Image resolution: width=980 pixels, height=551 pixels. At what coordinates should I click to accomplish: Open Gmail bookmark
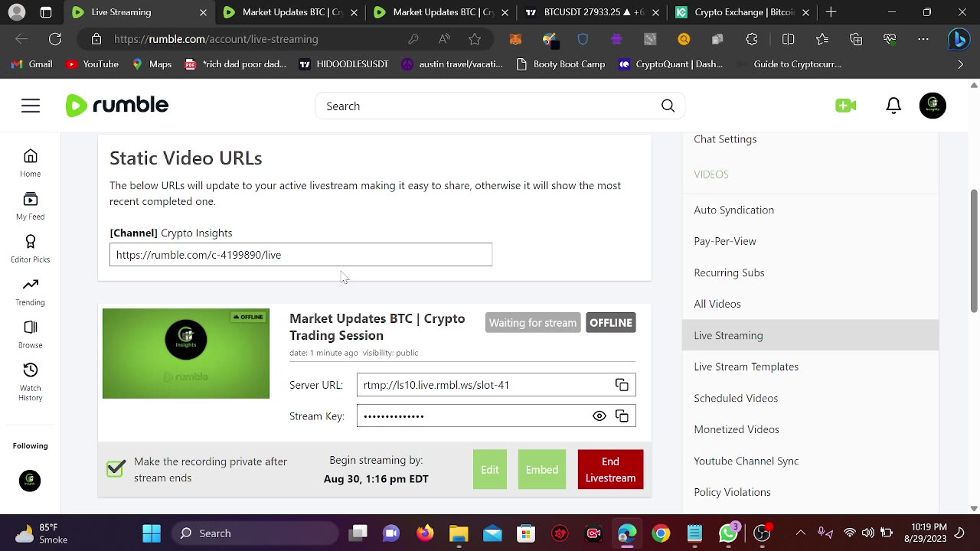click(32, 64)
